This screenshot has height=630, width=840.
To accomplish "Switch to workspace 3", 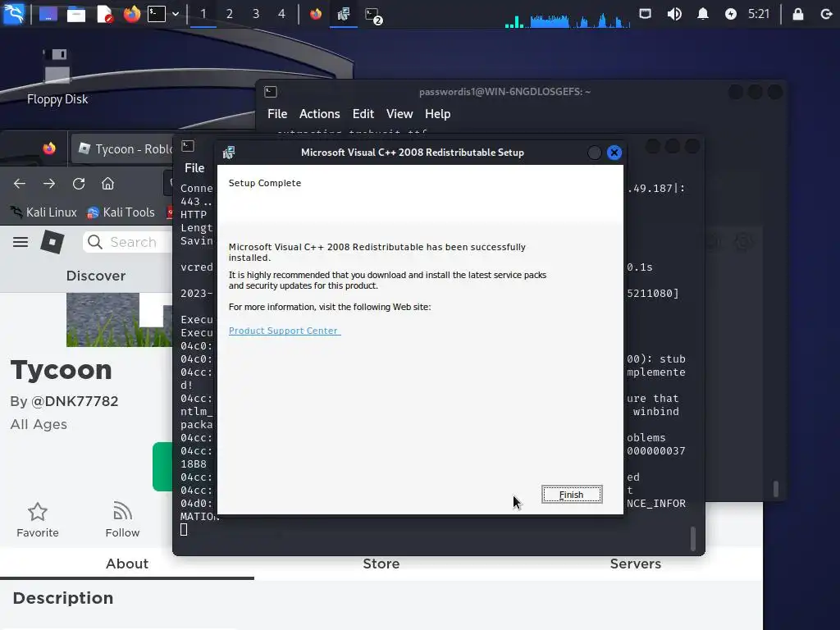I will coord(256,14).
